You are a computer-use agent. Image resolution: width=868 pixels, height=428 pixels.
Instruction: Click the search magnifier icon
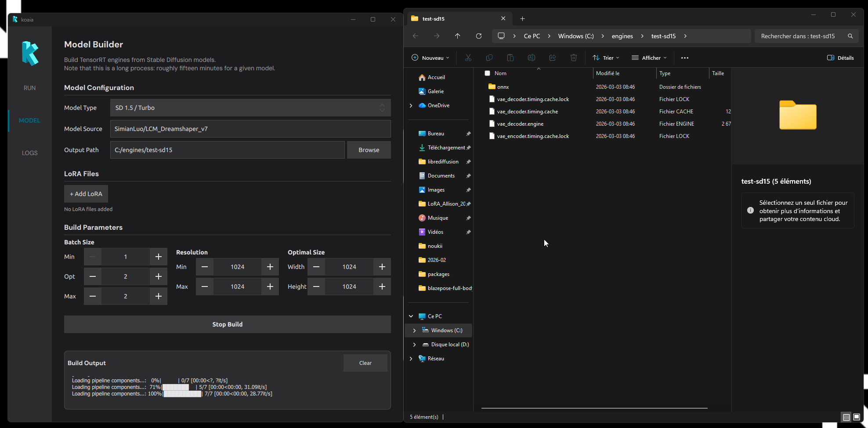[x=850, y=36]
